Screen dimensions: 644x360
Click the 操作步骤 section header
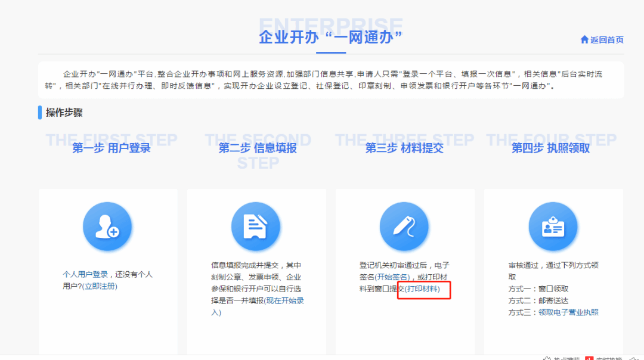click(x=64, y=113)
